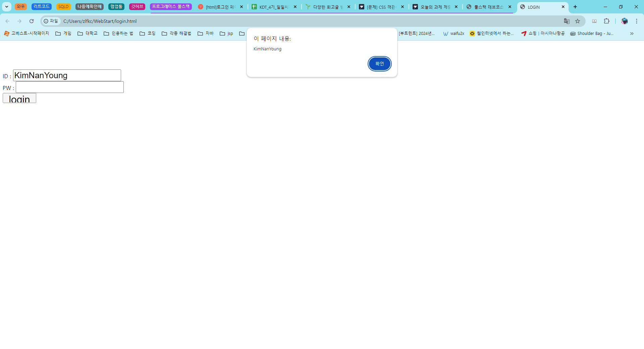Restore down the Chrome window
644x349 pixels.
[x=621, y=7]
